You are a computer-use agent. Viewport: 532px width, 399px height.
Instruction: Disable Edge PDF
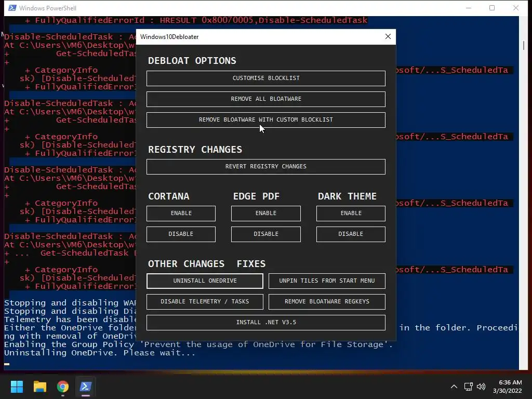[x=265, y=234]
